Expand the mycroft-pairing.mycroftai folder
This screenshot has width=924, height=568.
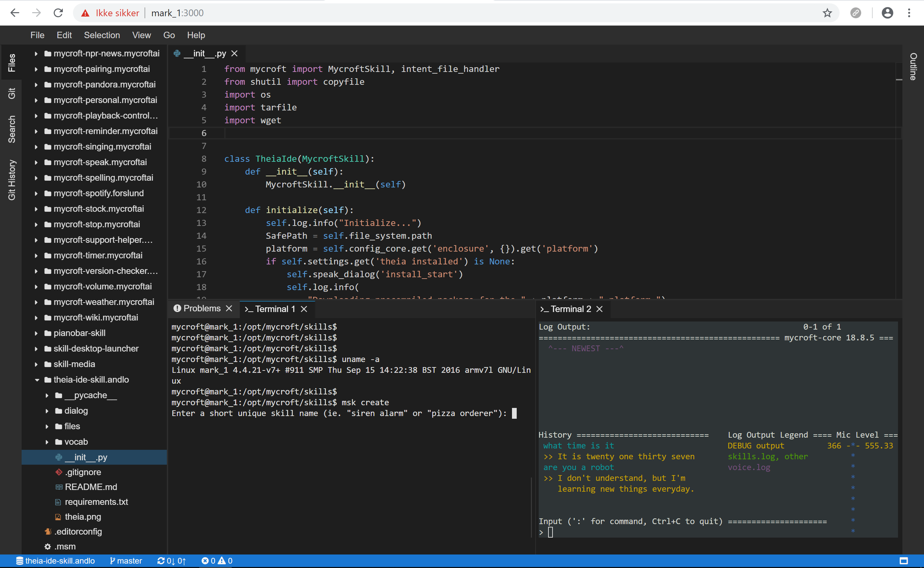tap(36, 69)
